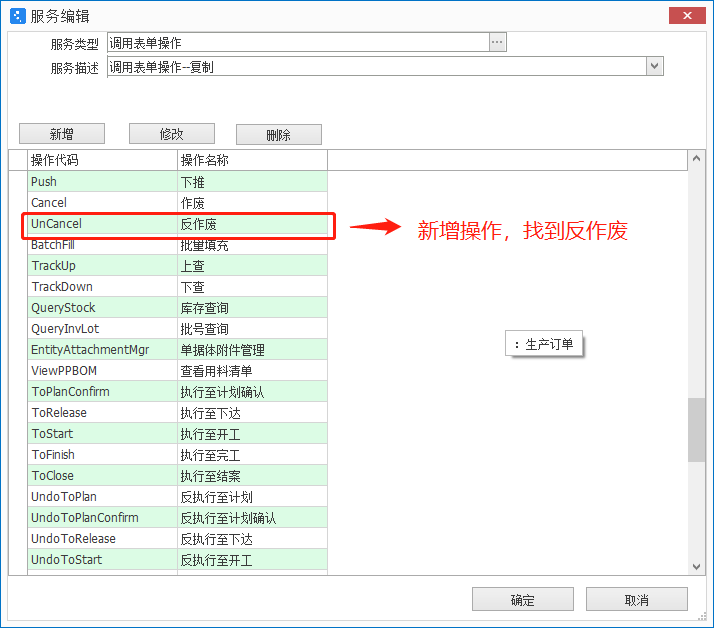Confirm with the 确定 button

click(x=523, y=599)
